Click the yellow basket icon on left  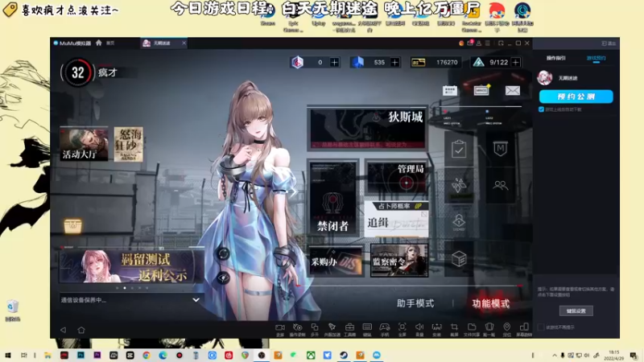click(72, 225)
